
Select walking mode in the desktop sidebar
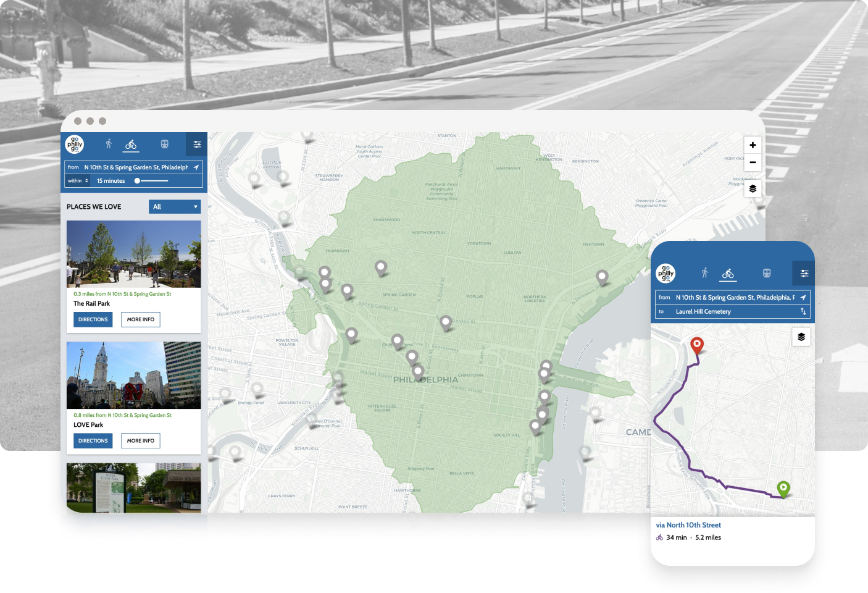[x=109, y=144]
